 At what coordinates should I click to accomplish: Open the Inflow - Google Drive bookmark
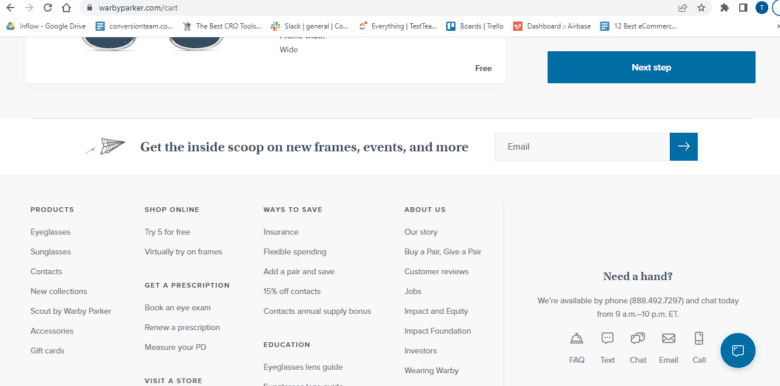point(46,26)
